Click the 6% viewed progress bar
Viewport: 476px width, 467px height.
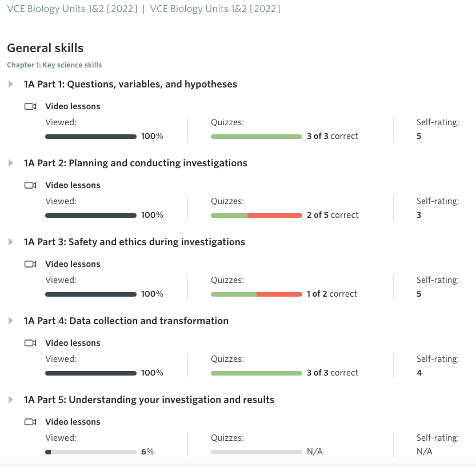click(91, 452)
